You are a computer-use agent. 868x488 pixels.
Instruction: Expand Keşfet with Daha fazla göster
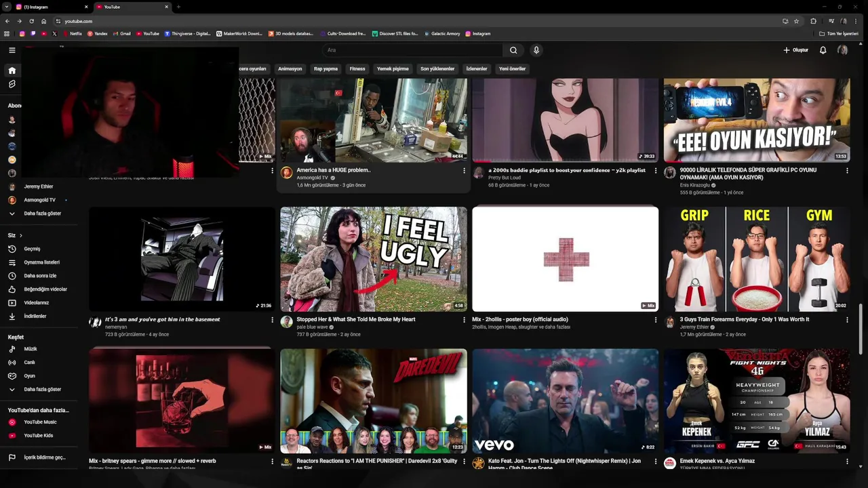coord(41,390)
